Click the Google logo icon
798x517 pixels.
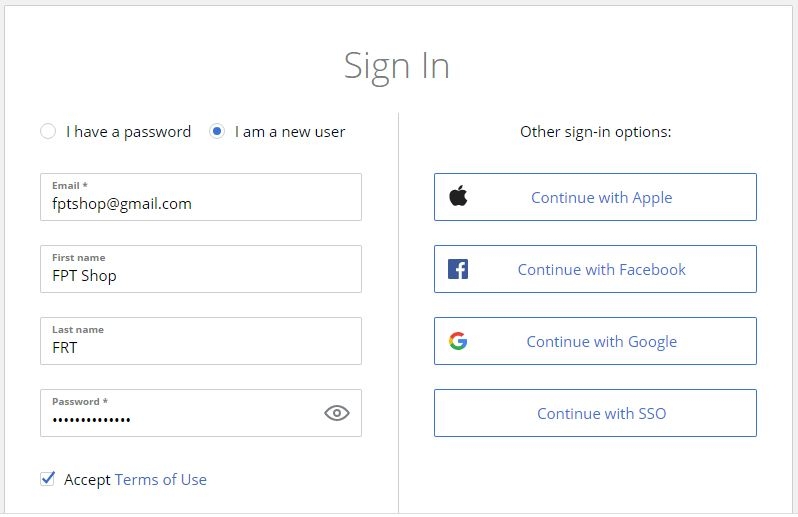point(458,341)
